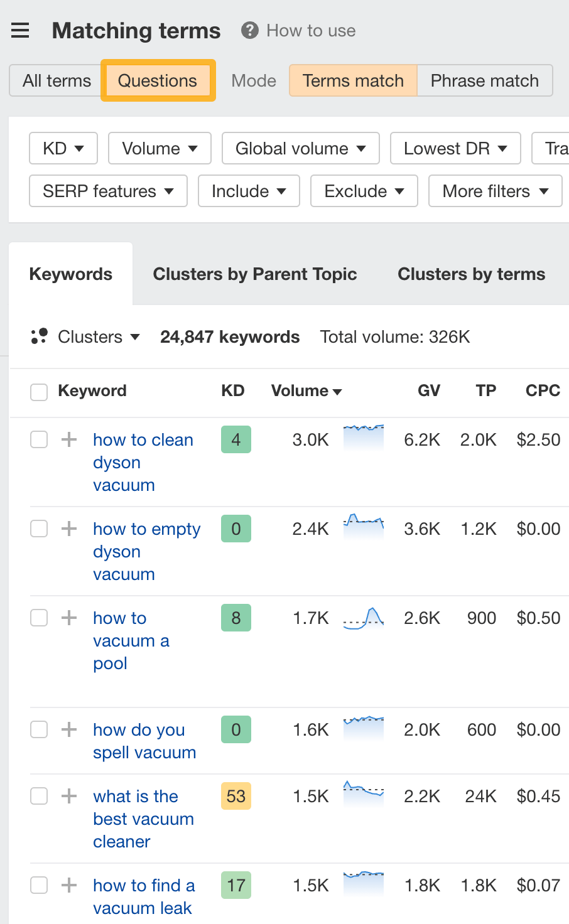The image size is (569, 924).
Task: Click the "How to use" help icon
Action: (x=249, y=30)
